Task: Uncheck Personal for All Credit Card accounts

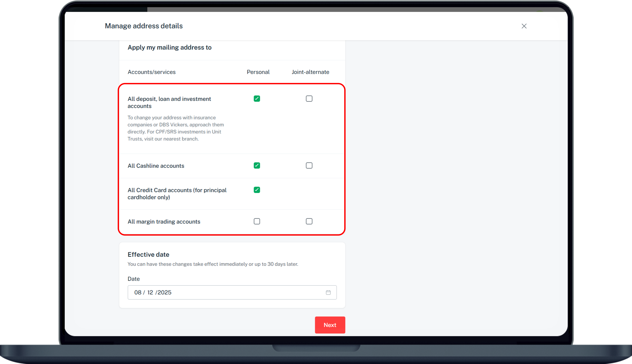Action: (257, 190)
